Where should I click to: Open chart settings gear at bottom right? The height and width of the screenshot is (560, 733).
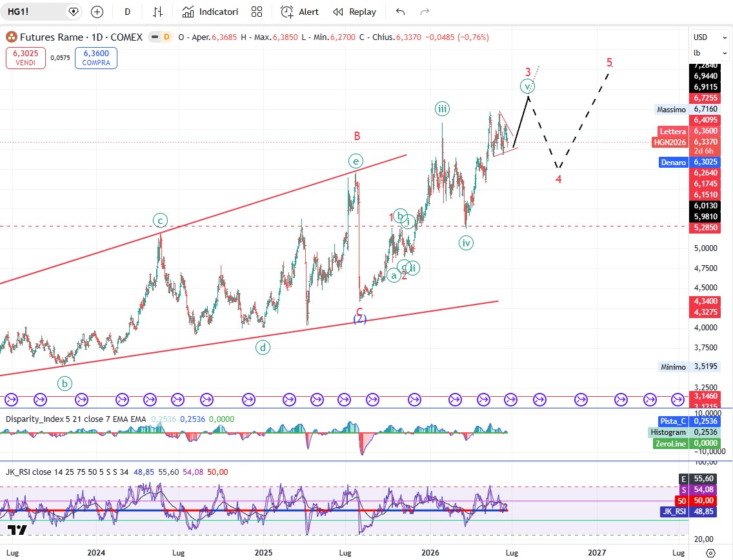coord(710,553)
